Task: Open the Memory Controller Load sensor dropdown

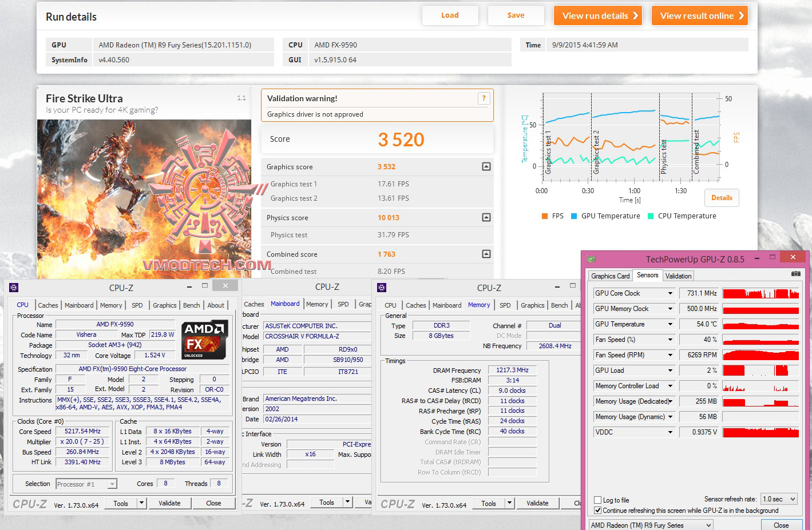Action: coord(671,386)
